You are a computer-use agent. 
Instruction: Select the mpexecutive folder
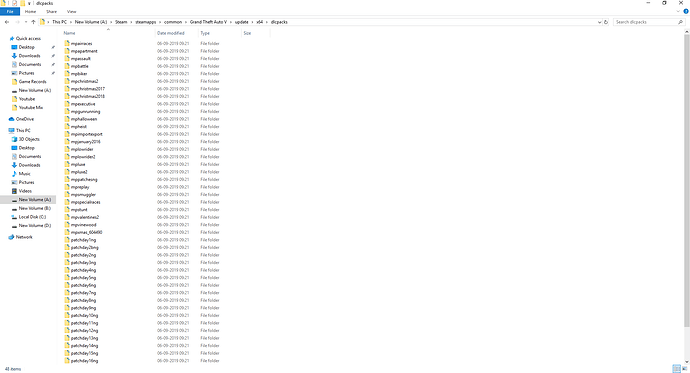pos(83,104)
